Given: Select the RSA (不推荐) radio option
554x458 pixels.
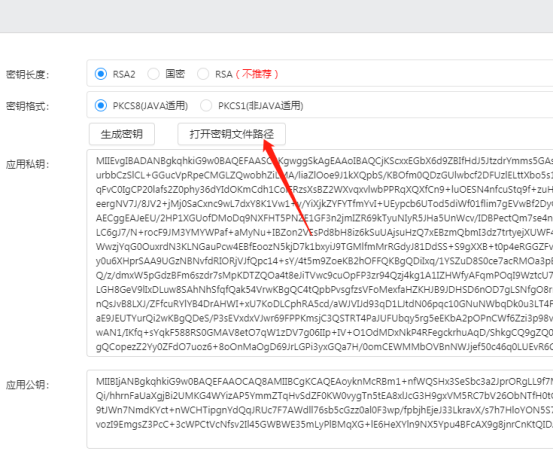Looking at the screenshot, I should pos(203,74).
